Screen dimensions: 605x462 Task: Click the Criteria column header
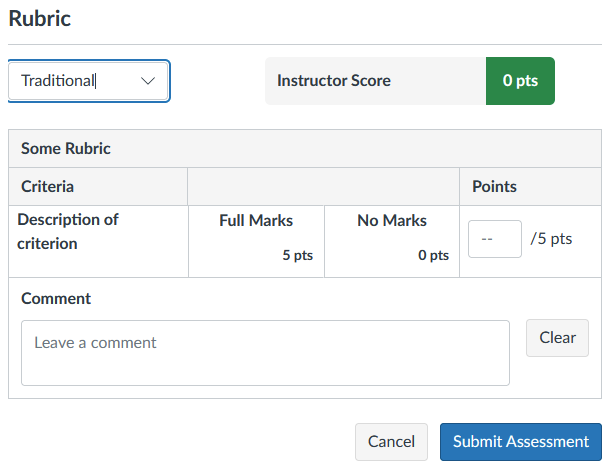(x=47, y=186)
